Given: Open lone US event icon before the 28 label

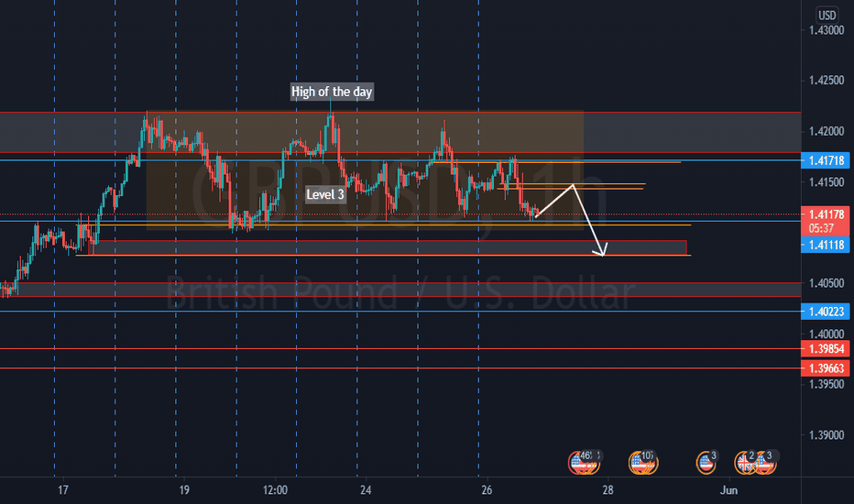Looking at the screenshot, I should point(706,463).
